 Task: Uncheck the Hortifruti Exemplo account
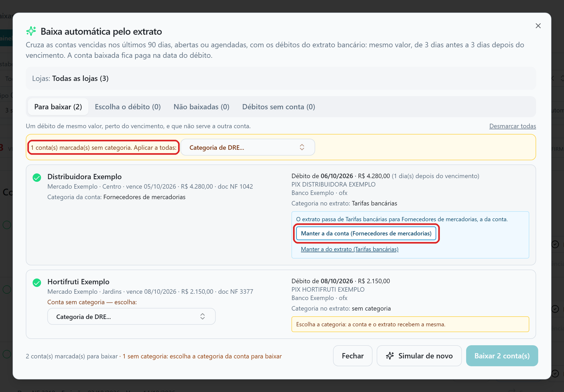coord(37,282)
